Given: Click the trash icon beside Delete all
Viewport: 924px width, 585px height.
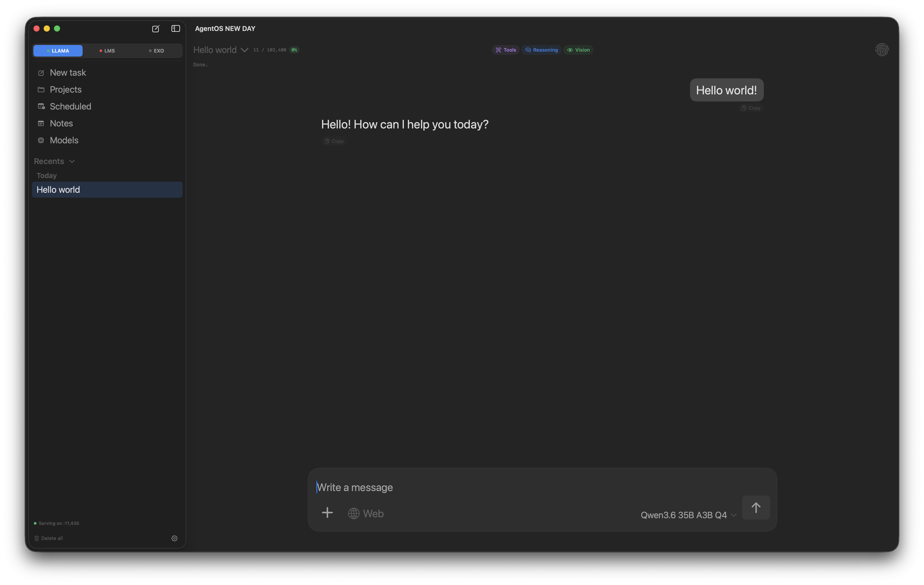Looking at the screenshot, I should pos(37,538).
